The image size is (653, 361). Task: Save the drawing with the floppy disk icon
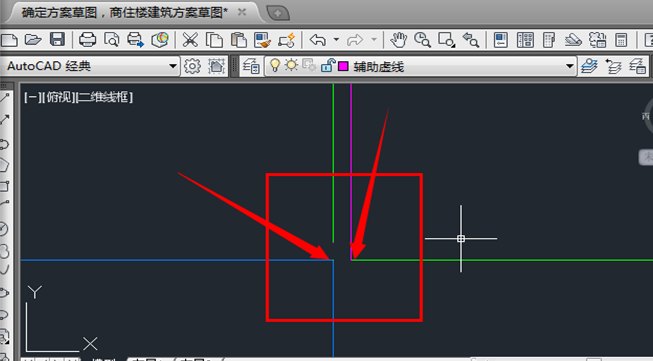coord(57,40)
